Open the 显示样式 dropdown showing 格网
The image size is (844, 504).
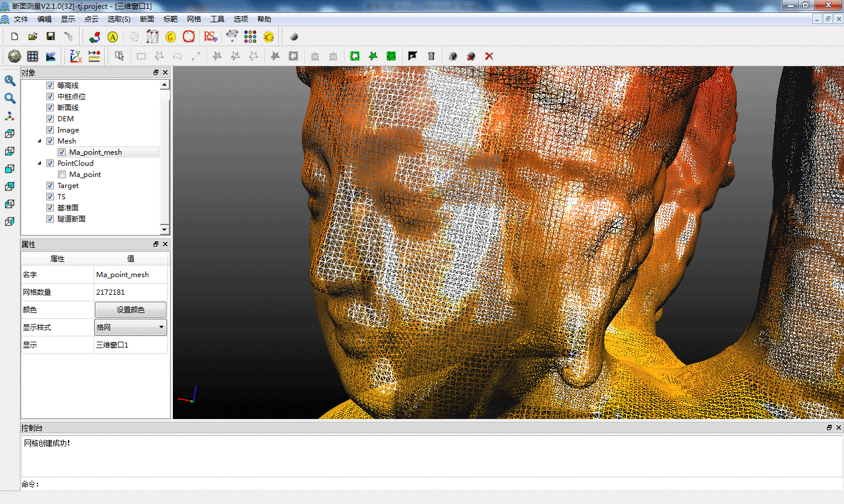click(x=131, y=328)
